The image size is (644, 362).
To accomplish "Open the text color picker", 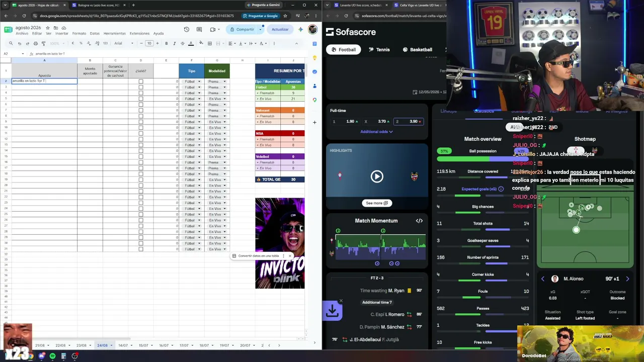I will pos(191,43).
